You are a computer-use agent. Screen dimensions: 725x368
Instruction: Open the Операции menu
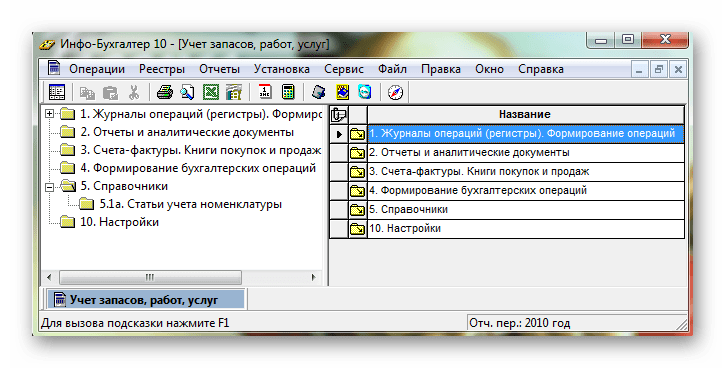pos(97,69)
